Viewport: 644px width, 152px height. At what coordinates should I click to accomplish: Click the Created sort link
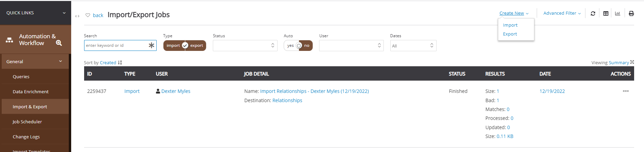(x=108, y=63)
